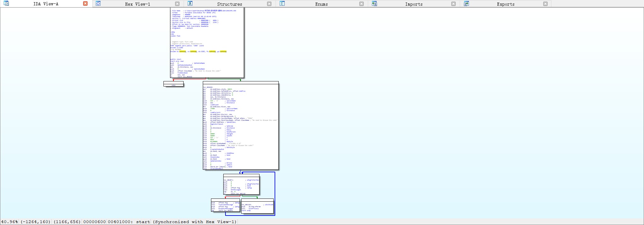Click the Exports tab icon
644x225 pixels.
click(466, 3)
